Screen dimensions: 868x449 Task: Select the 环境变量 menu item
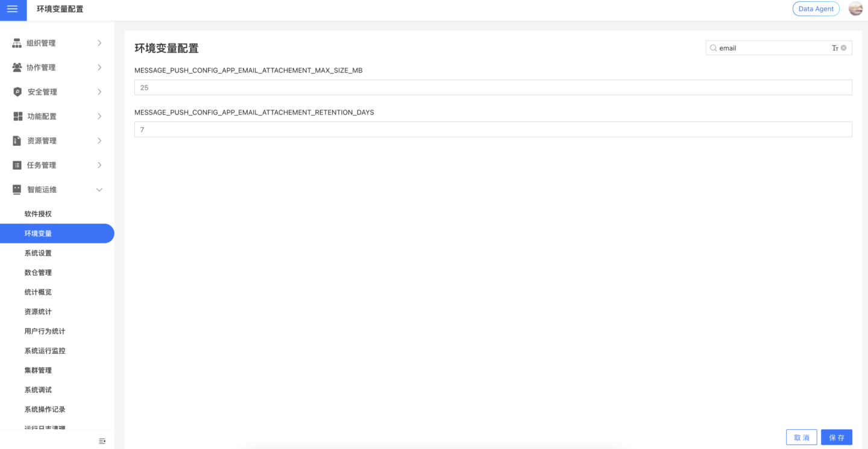[57, 233]
